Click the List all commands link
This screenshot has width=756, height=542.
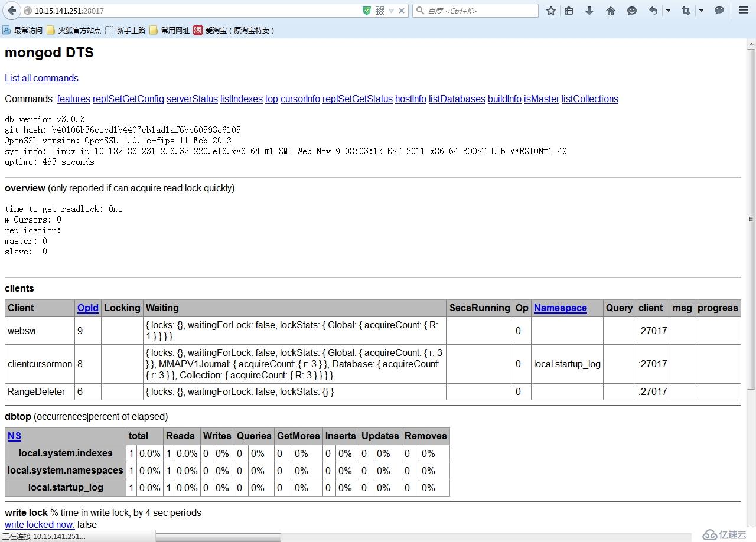(41, 78)
